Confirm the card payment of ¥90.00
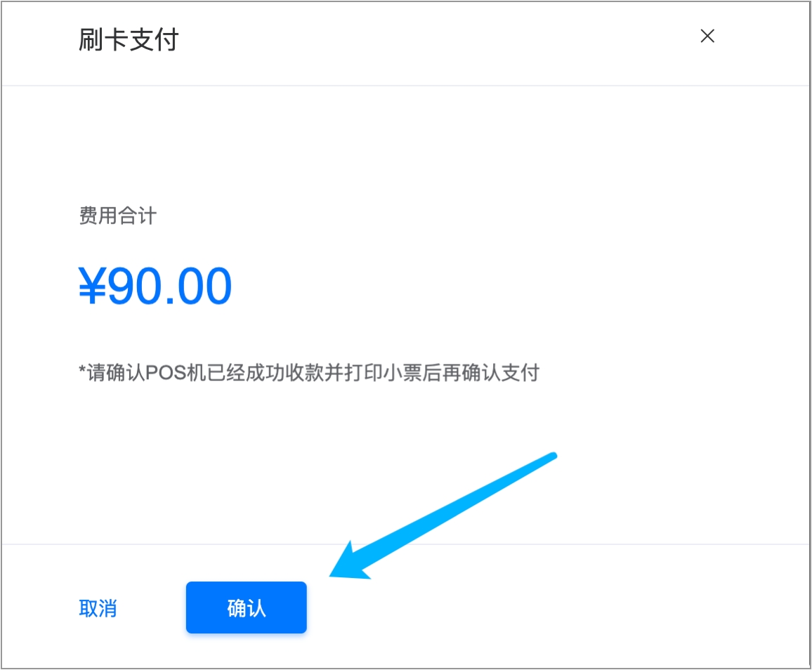The width and height of the screenshot is (812, 670). pyautogui.click(x=247, y=607)
